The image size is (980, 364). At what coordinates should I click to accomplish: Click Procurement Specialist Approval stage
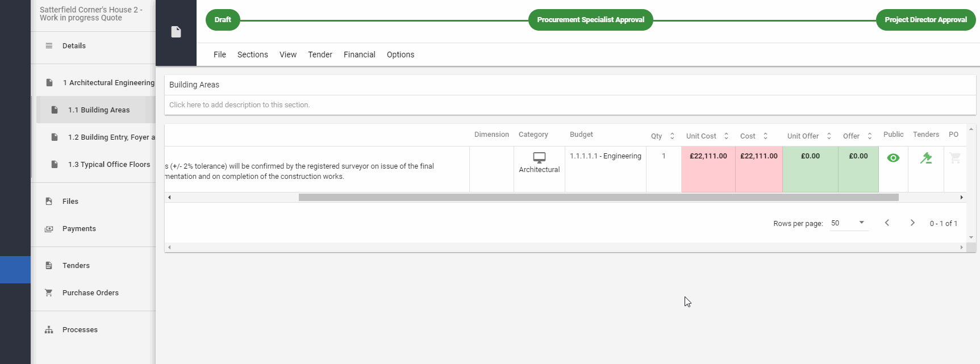pos(590,20)
